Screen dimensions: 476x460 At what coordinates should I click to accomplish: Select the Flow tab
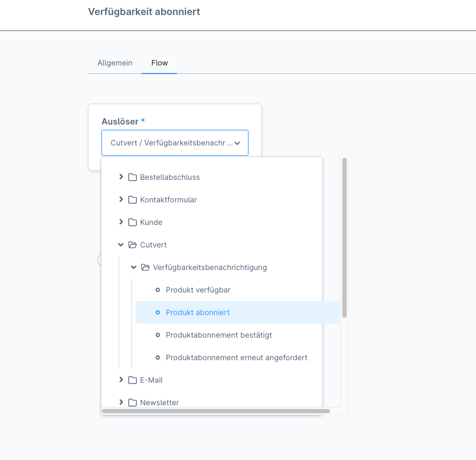(x=159, y=63)
